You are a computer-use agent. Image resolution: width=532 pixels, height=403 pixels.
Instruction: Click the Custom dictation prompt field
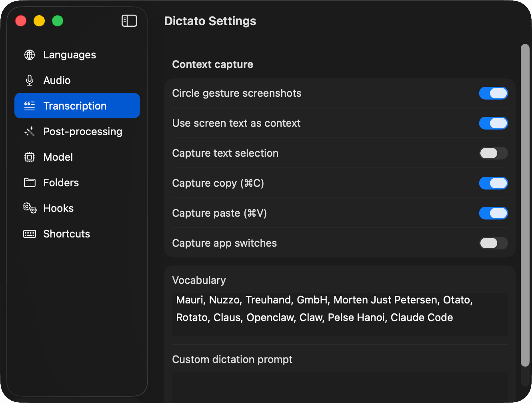[x=340, y=387]
